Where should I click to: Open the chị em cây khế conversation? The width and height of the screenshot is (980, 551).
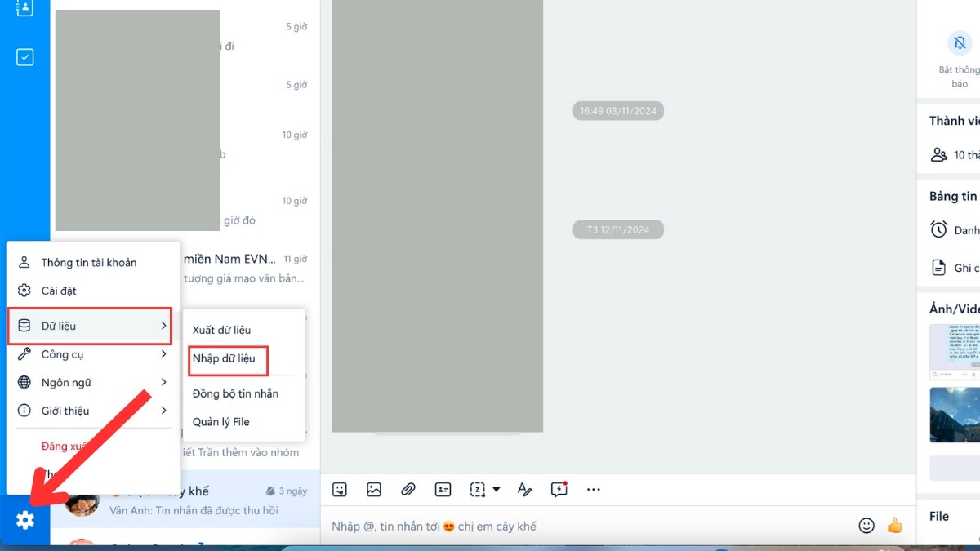[x=185, y=500]
